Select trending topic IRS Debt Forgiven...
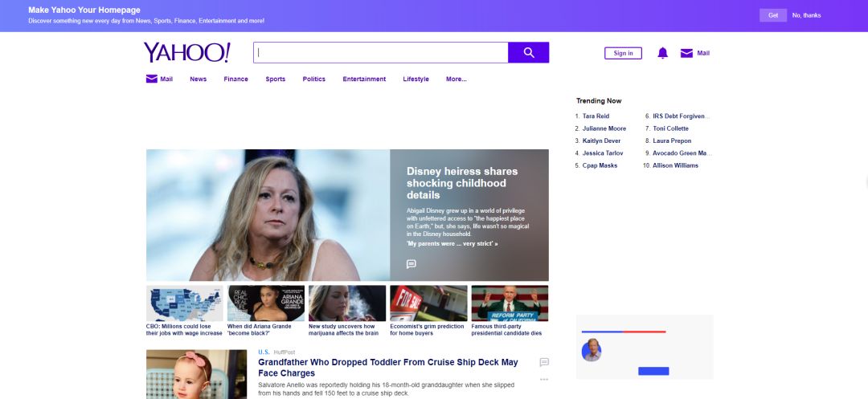 tap(681, 116)
